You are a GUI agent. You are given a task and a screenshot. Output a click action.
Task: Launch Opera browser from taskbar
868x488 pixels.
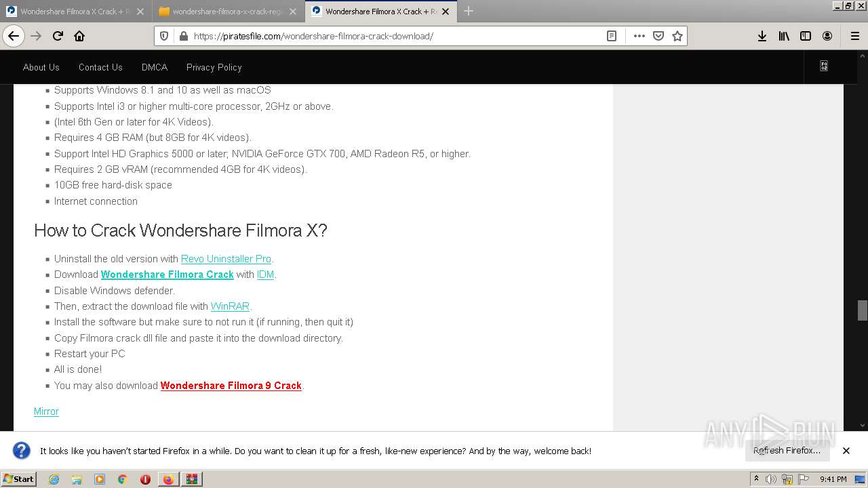tap(145, 479)
